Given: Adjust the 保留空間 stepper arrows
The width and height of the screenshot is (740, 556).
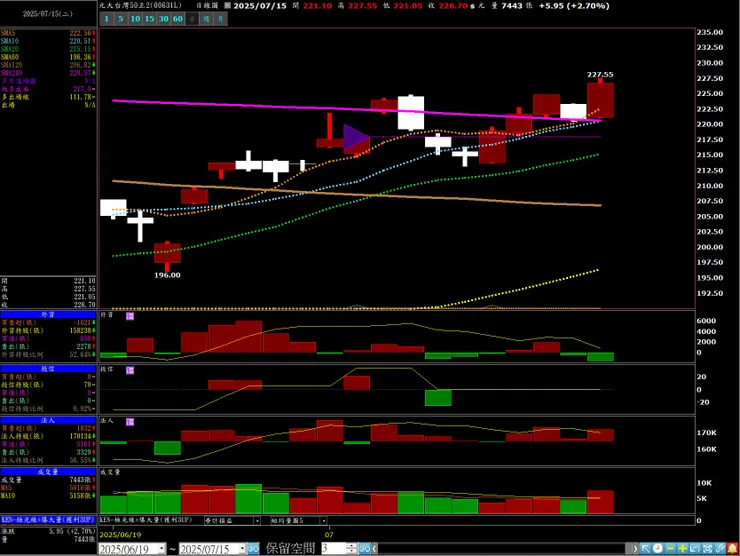Looking at the screenshot, I should coord(351,549).
